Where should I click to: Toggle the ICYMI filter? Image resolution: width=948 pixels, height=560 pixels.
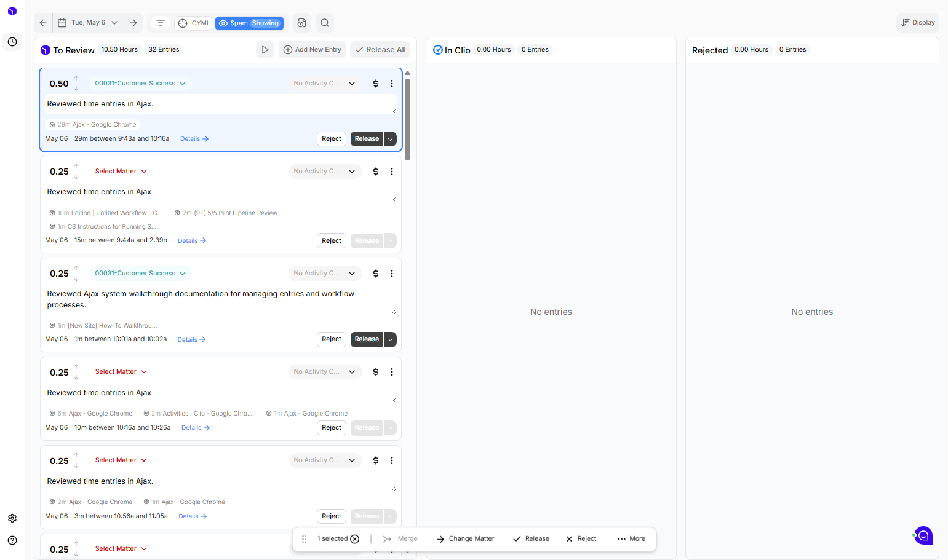(193, 23)
